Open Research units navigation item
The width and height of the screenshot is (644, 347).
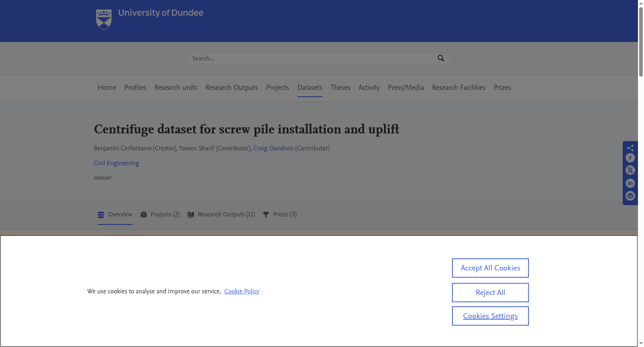click(x=176, y=87)
